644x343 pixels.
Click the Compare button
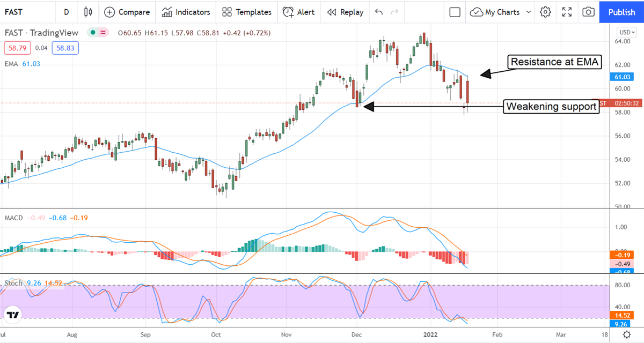point(127,12)
